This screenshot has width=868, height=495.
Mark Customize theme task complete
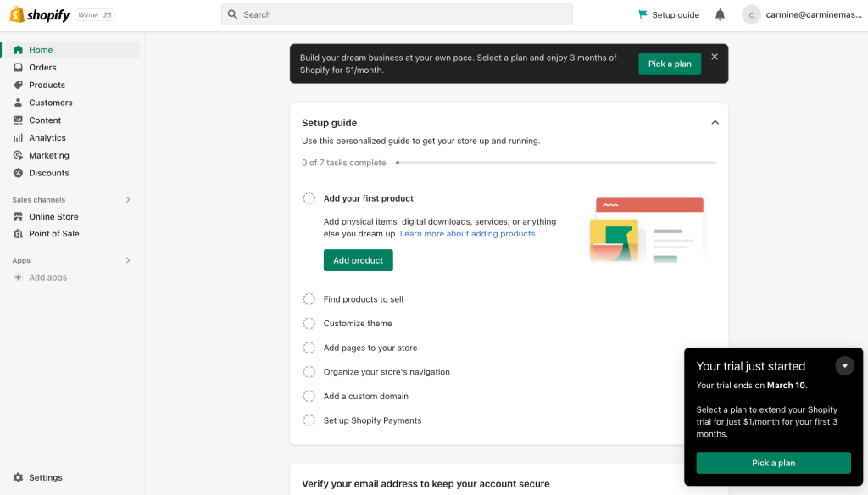pos(309,323)
